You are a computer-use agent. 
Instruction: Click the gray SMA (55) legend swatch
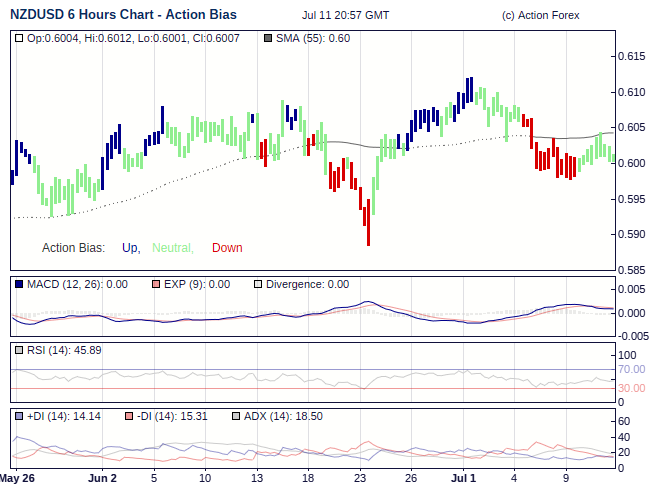point(267,38)
